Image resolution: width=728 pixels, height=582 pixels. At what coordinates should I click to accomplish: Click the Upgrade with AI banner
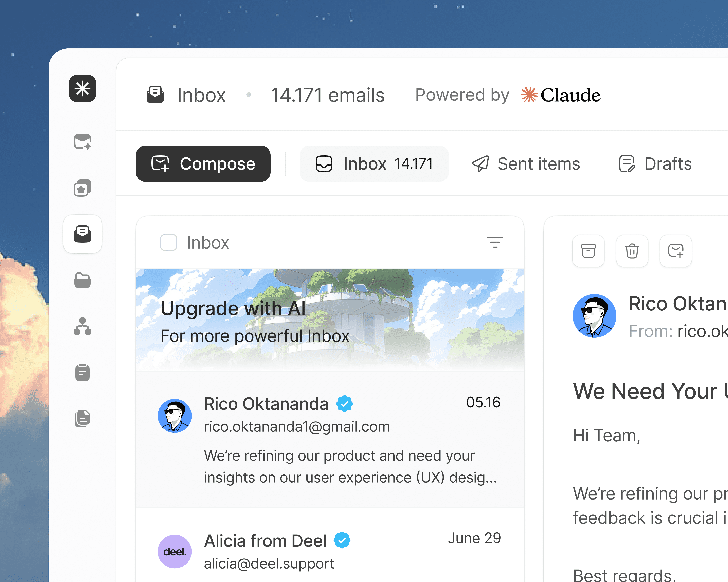(x=330, y=320)
